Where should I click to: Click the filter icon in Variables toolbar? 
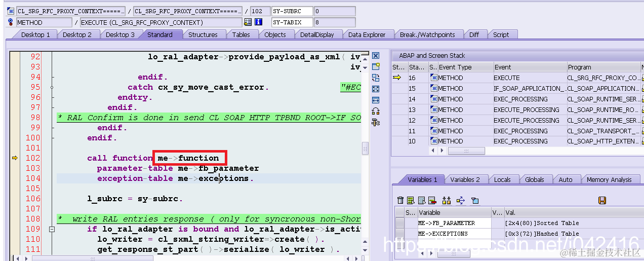click(475, 201)
